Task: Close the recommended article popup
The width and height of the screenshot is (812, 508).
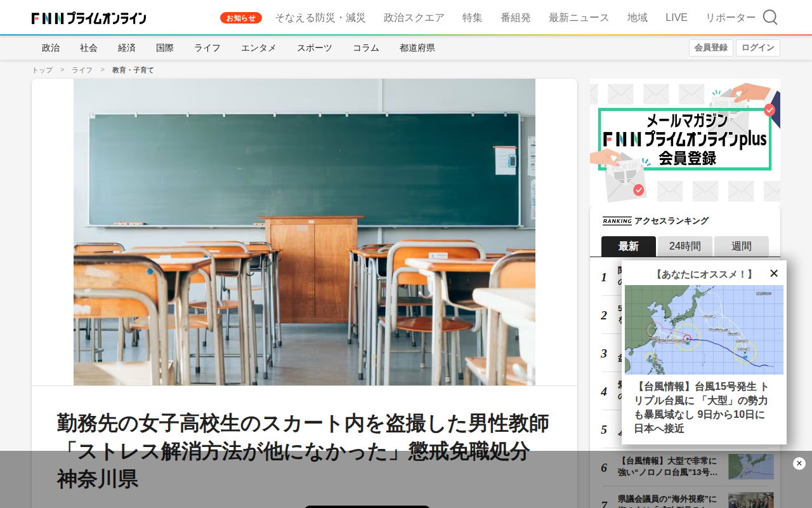Action: pos(774,274)
